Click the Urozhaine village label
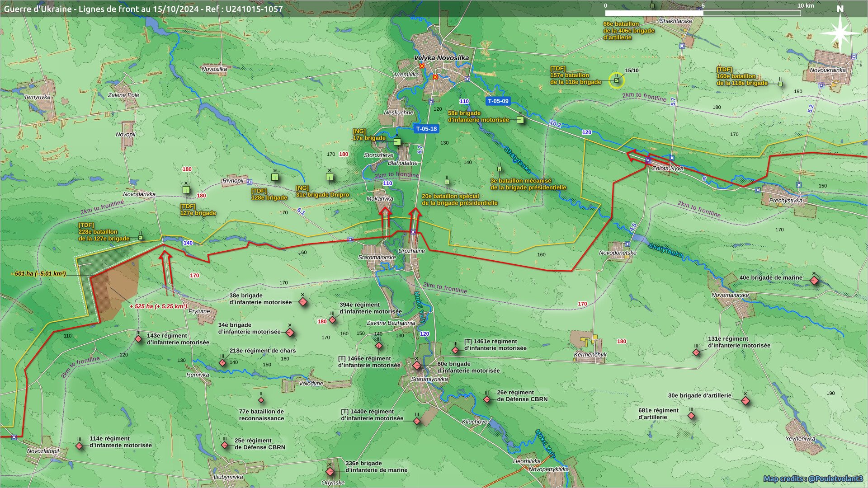 click(411, 251)
